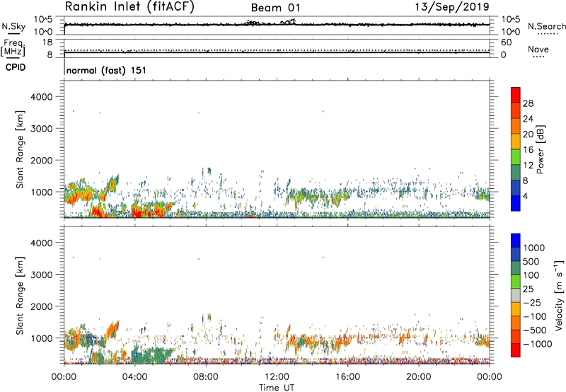This screenshot has width=566, height=392.
Task: Click the '08:00' time tick label
Action: click(x=206, y=377)
